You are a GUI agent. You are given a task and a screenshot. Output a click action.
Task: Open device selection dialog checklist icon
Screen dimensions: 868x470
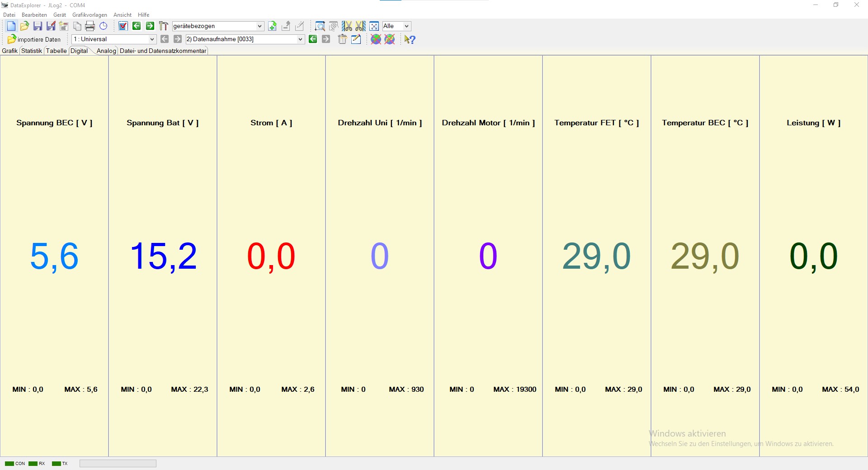click(x=123, y=26)
